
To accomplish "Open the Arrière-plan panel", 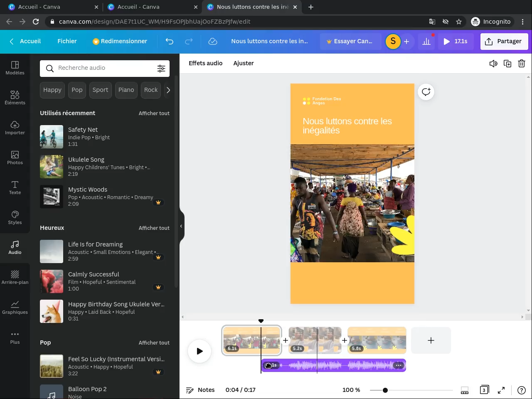I will pyautogui.click(x=15, y=277).
